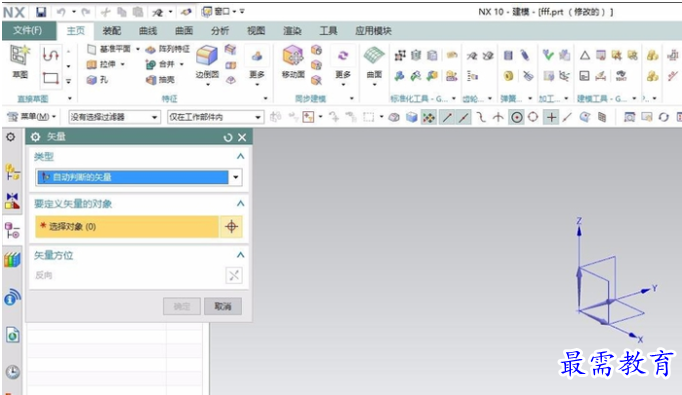This screenshot has height=395, width=682.
Task: Open the Menu (菜单M) button
Action: [32, 117]
